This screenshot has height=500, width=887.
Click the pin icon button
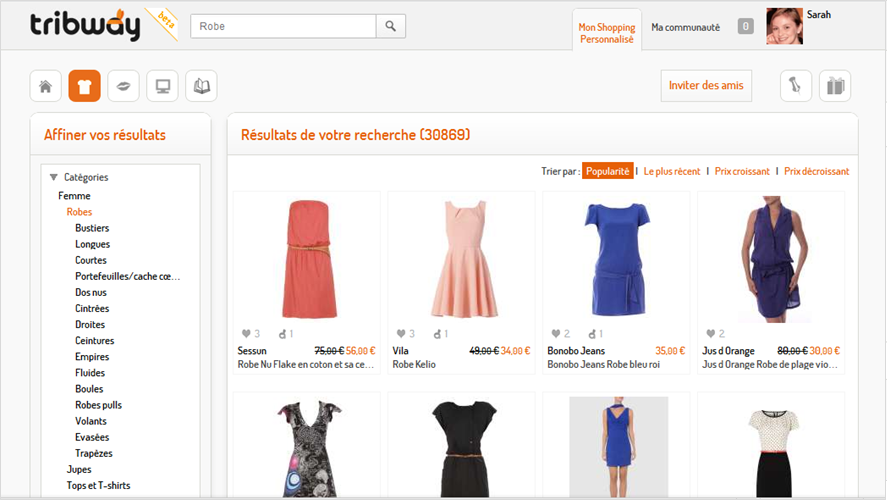pyautogui.click(x=795, y=86)
